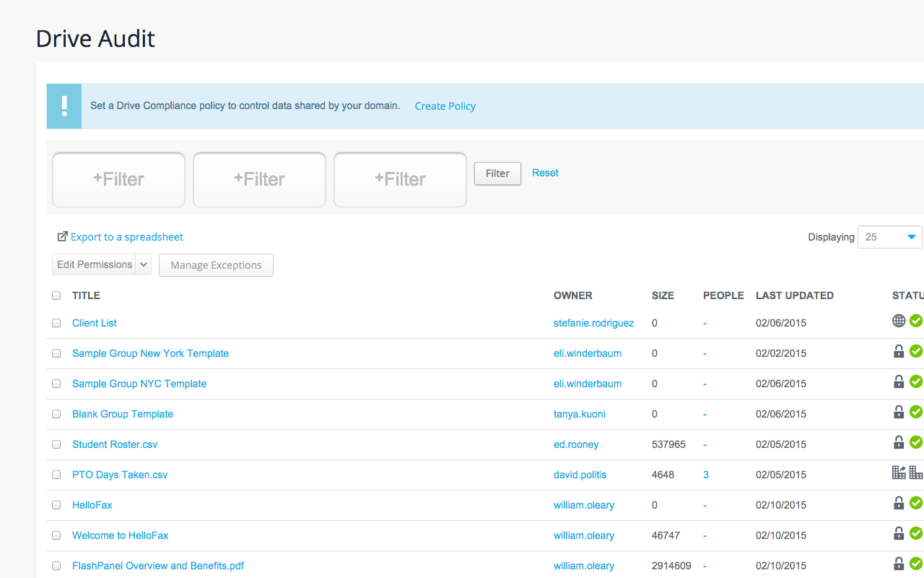Click green checkmark for FlashPanel Overview and Benefits.pdf
This screenshot has width=924, height=578.
click(x=916, y=564)
